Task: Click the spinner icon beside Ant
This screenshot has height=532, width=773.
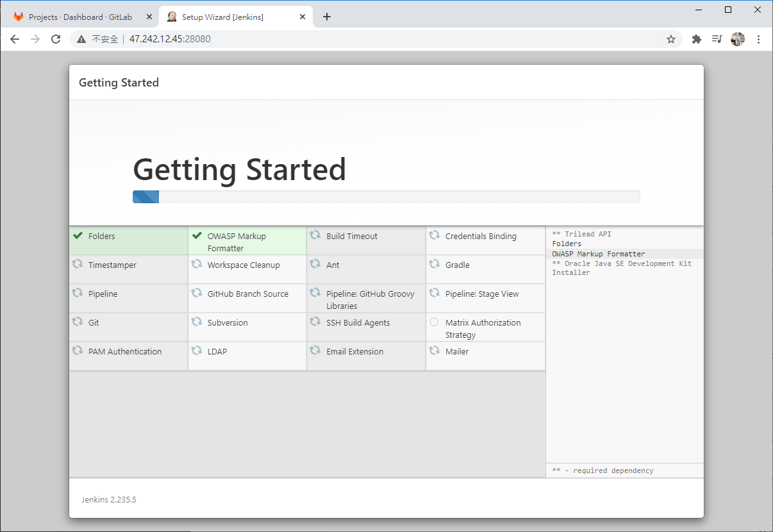Action: pos(315,264)
